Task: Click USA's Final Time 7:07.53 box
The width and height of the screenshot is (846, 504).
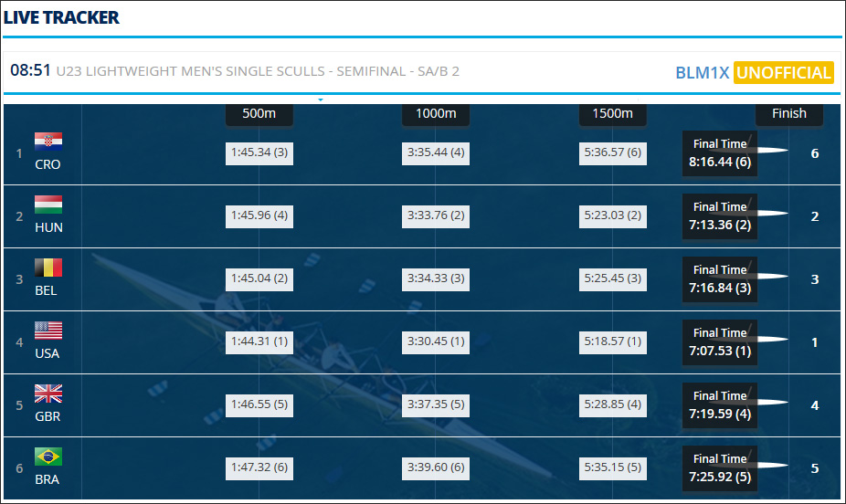Action: [720, 342]
